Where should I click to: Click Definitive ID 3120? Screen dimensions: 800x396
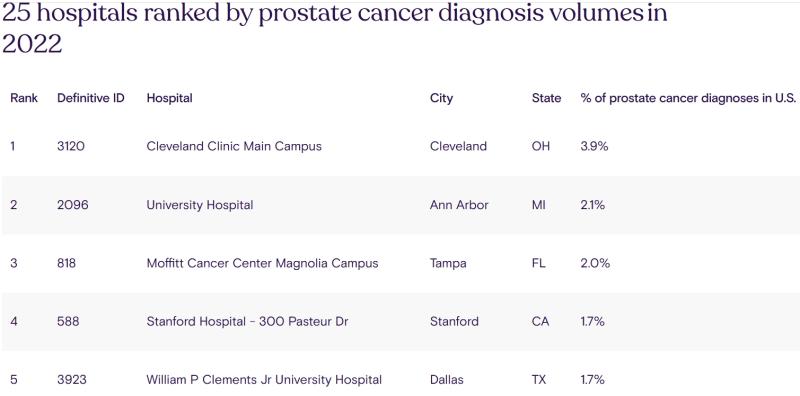tap(71, 146)
